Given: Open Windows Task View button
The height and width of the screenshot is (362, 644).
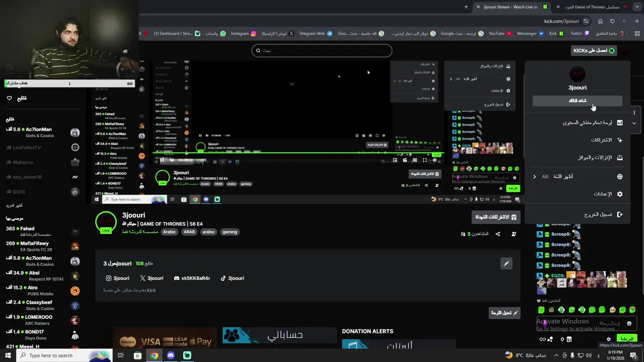Looking at the screenshot, I should 121,355.
